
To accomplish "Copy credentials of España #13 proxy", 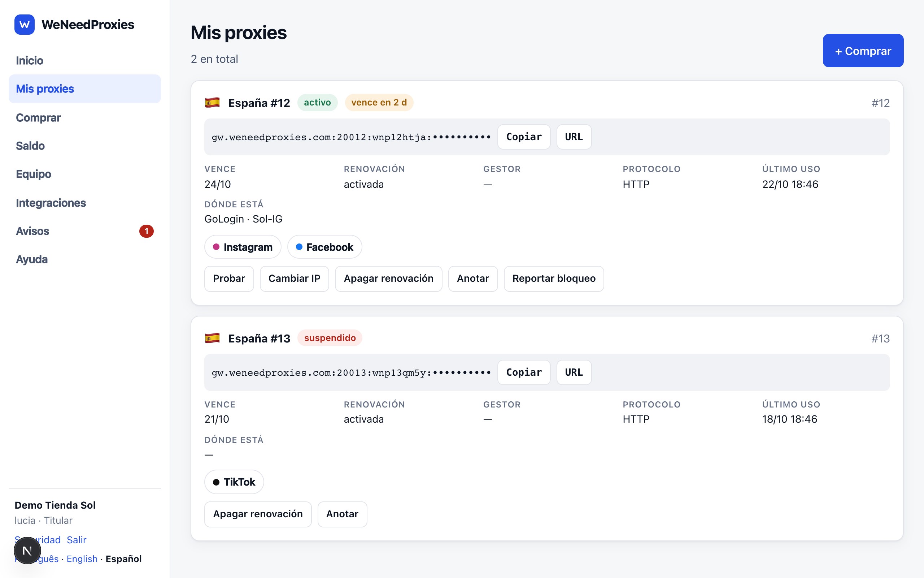I will point(524,372).
